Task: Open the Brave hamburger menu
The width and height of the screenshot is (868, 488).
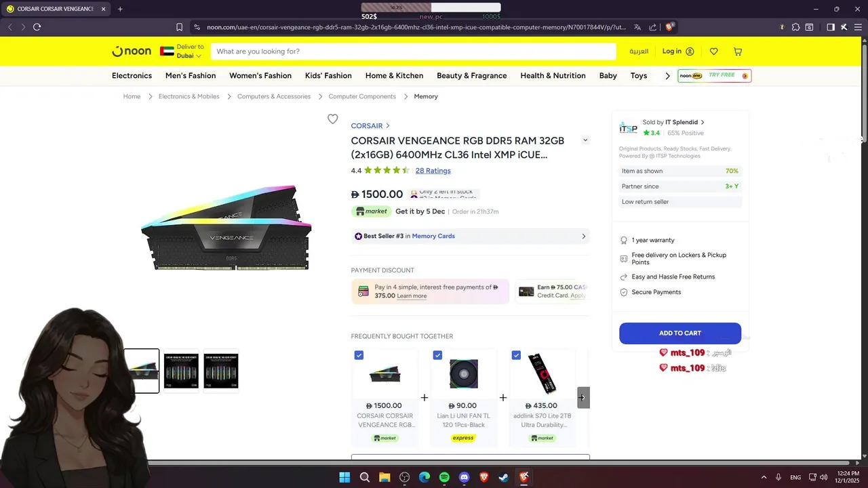Action: 857,27
